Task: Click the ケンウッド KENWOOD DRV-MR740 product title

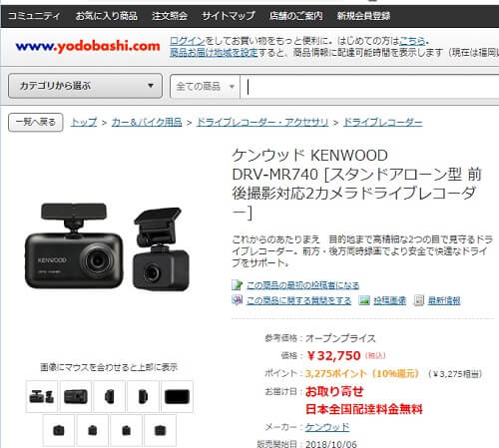Action: (x=357, y=184)
